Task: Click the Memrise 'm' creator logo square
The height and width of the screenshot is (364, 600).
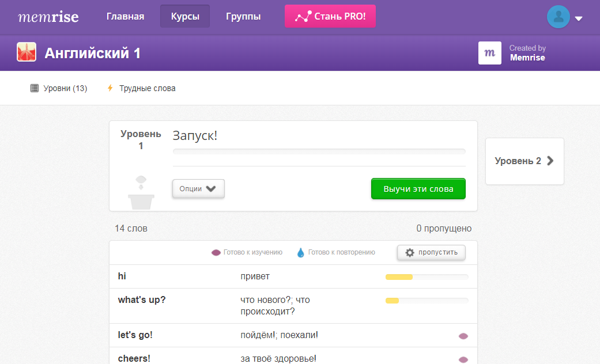Action: pos(490,53)
